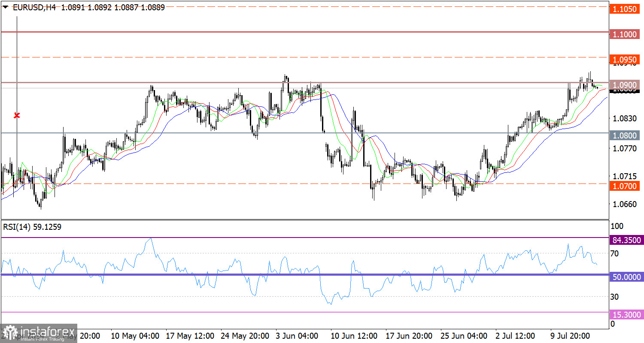
Task: Click the triangle arrow beside EURUSD,H4 title
Action: [6, 7]
